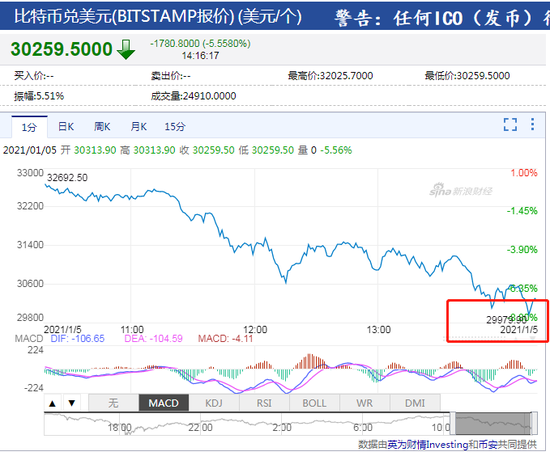Click the 1.00% right-axis label
550x456 pixels.
pyautogui.click(x=524, y=173)
